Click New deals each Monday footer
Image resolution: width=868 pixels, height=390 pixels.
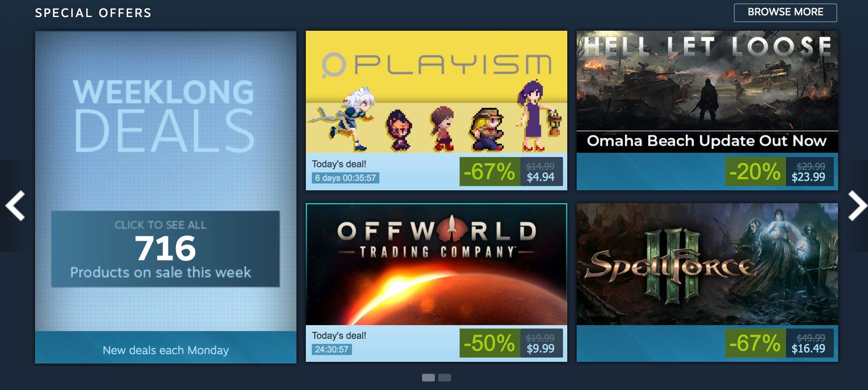(166, 350)
